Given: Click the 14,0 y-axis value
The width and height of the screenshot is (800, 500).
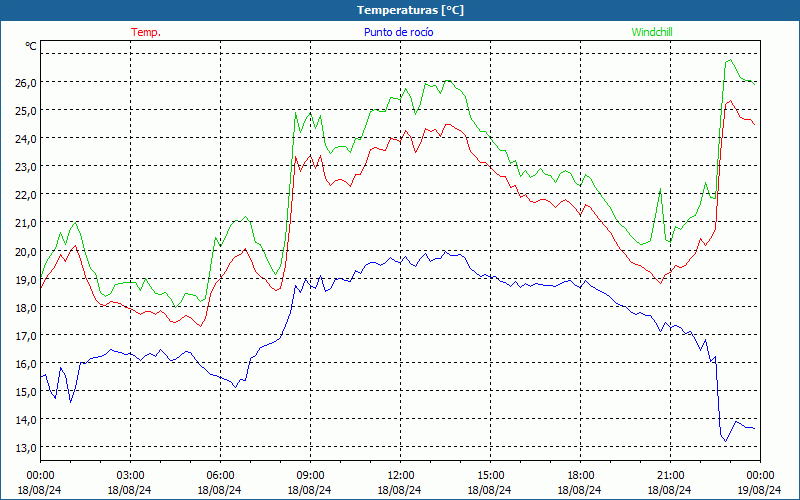Looking at the screenshot, I should (x=26, y=419).
